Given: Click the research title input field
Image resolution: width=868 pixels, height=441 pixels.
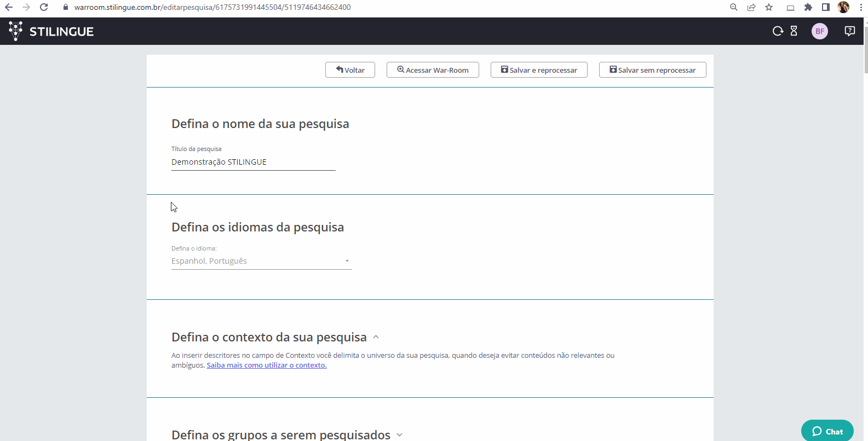Looking at the screenshot, I should tap(253, 162).
